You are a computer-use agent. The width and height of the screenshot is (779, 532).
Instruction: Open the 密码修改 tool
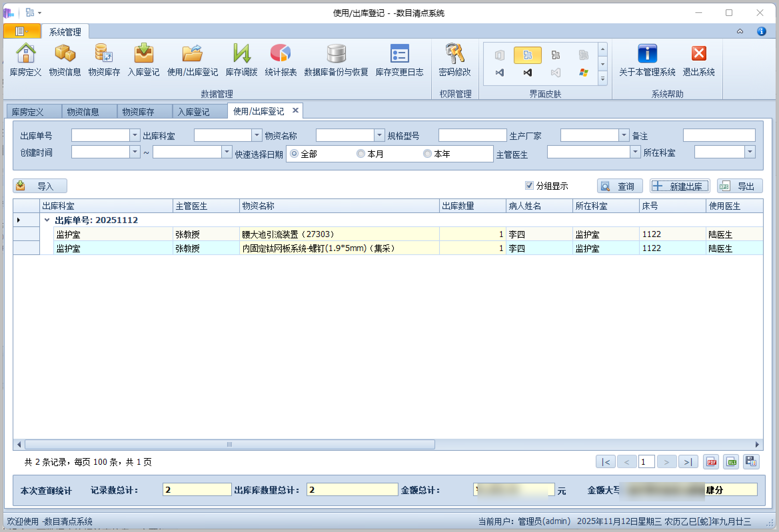(x=454, y=60)
